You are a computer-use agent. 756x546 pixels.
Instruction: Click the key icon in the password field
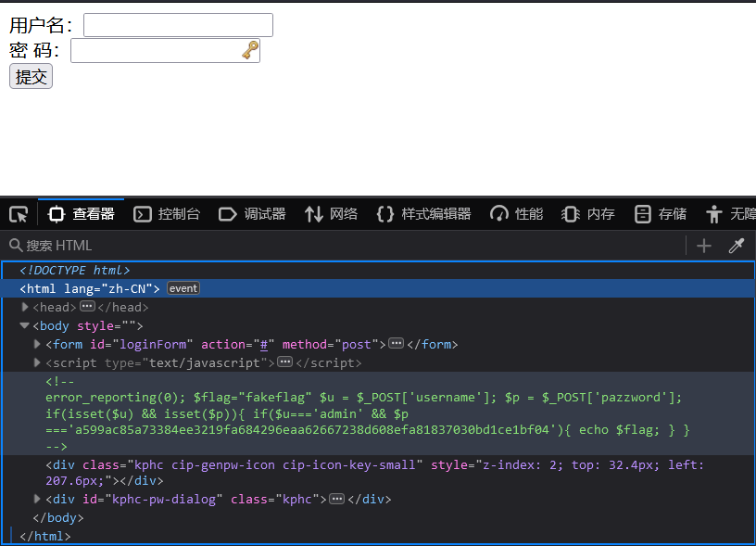pyautogui.click(x=250, y=50)
